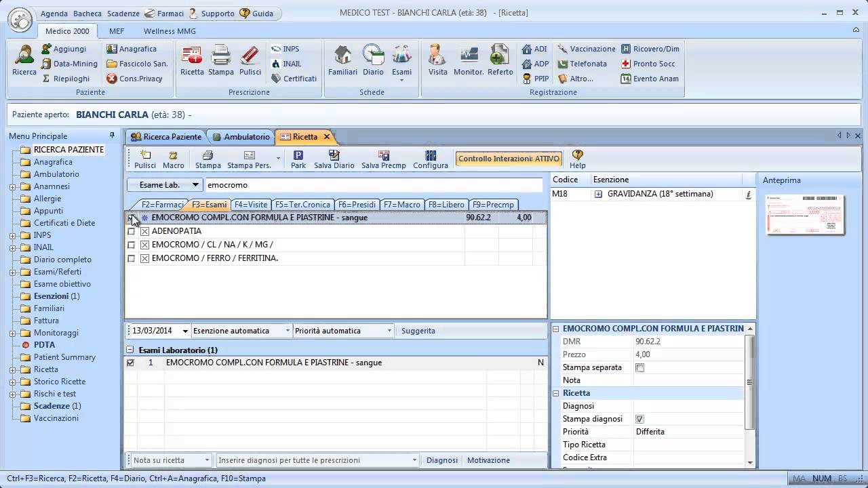Pin the Menu Principale panel
Image resolution: width=868 pixels, height=488 pixels.
tap(112, 136)
